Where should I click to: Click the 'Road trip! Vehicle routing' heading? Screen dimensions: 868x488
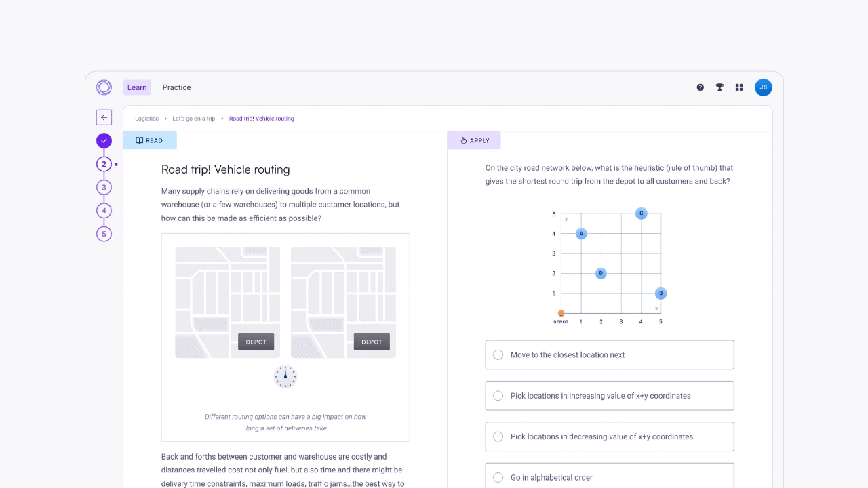pyautogui.click(x=226, y=169)
